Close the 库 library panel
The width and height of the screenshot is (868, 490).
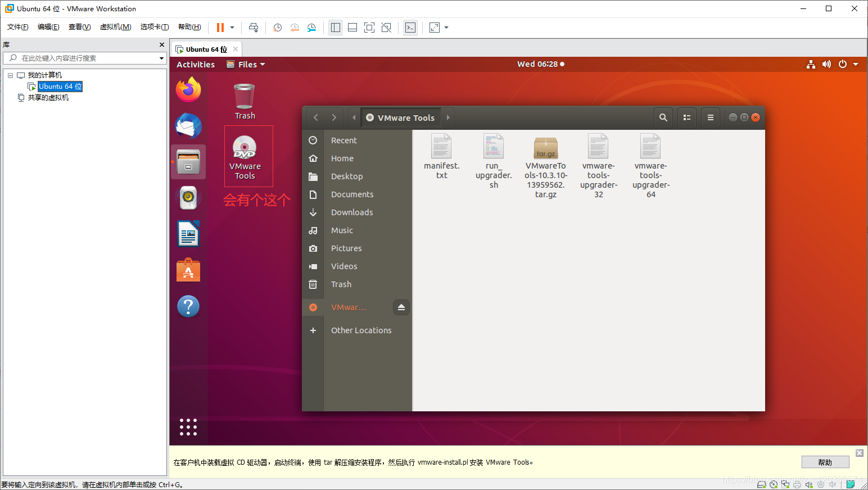[x=162, y=44]
